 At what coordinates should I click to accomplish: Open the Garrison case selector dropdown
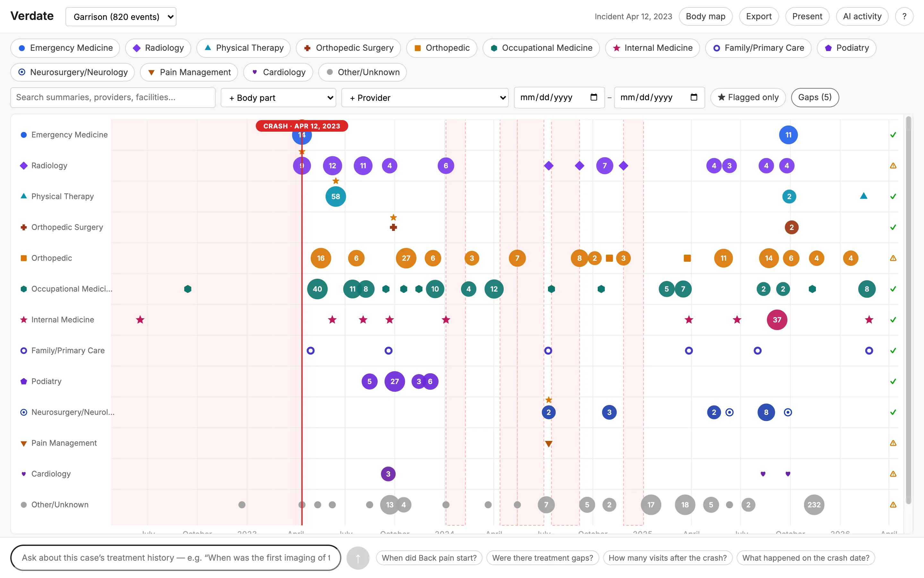(121, 17)
